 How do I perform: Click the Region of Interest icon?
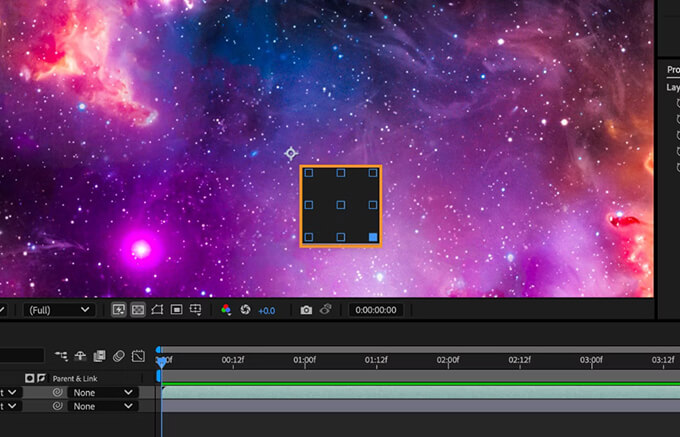pyautogui.click(x=177, y=310)
